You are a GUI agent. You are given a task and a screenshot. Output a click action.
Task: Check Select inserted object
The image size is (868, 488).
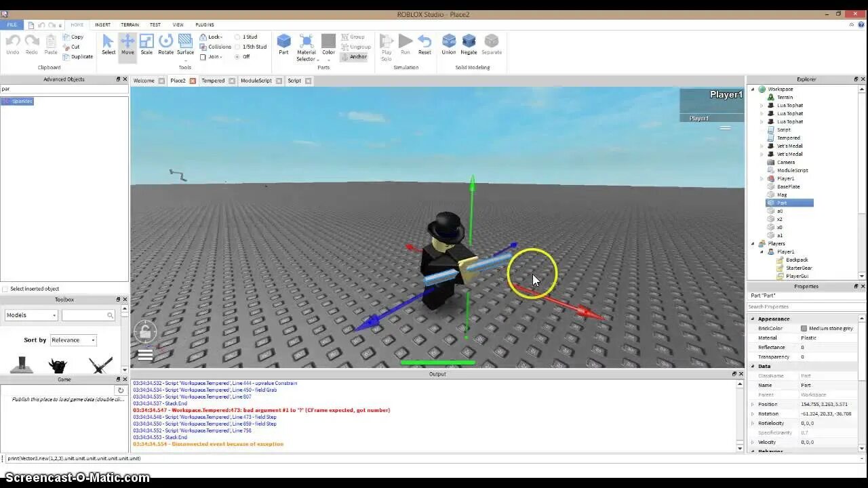[5, 289]
